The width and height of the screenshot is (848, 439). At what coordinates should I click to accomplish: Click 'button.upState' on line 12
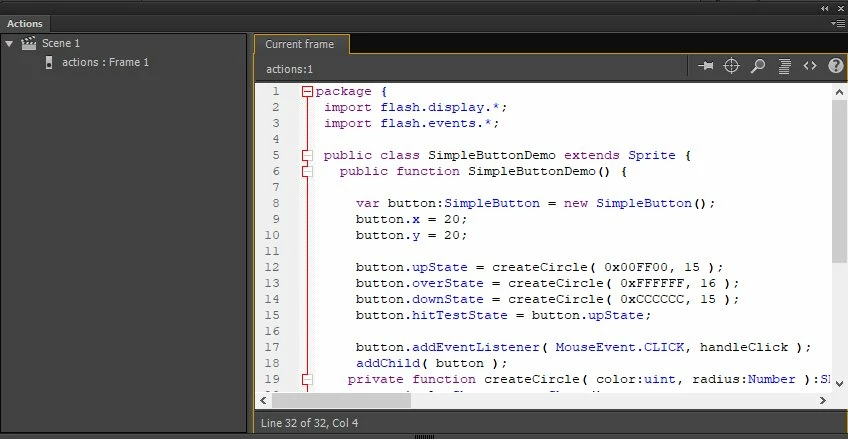pyautogui.click(x=412, y=268)
